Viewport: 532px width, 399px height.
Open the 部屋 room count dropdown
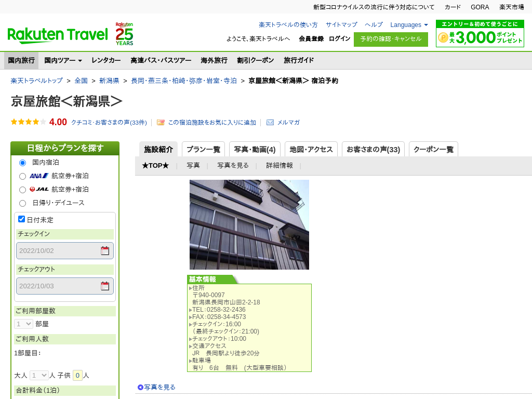[x=23, y=324]
